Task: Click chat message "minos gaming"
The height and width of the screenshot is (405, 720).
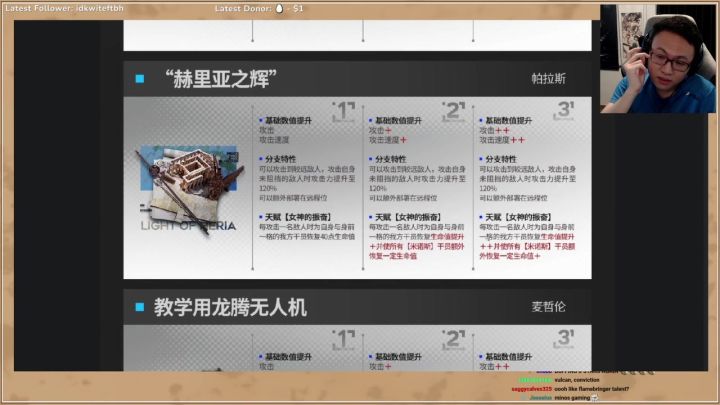Action: coord(572,398)
